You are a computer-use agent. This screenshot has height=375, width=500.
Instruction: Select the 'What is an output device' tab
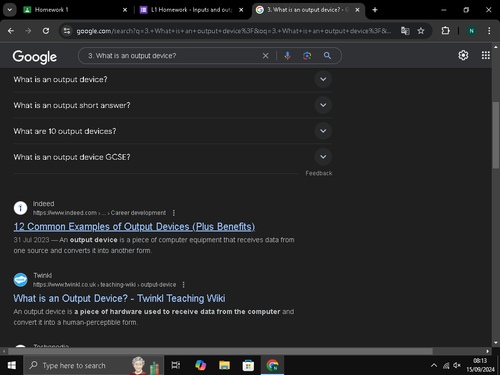(x=308, y=10)
